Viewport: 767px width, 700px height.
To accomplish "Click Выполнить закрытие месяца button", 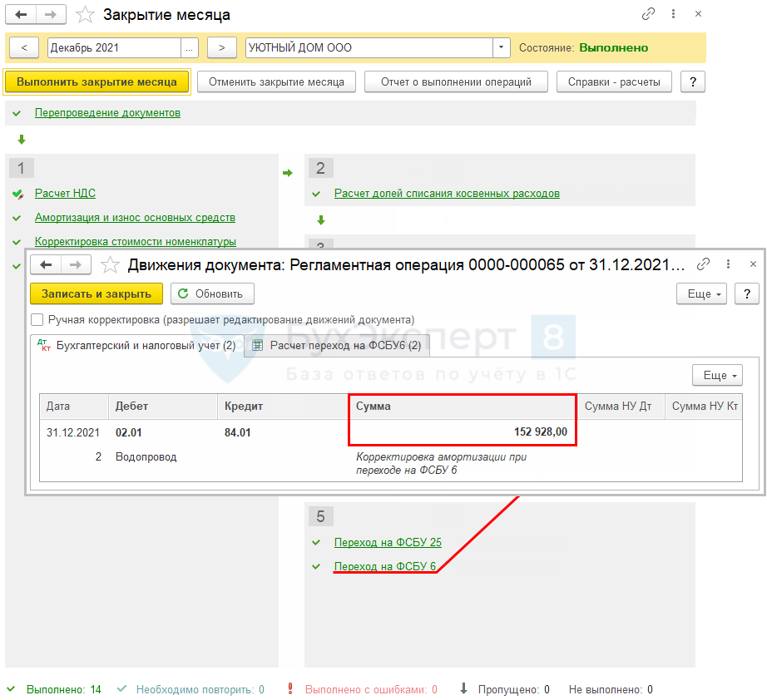I will click(x=96, y=81).
